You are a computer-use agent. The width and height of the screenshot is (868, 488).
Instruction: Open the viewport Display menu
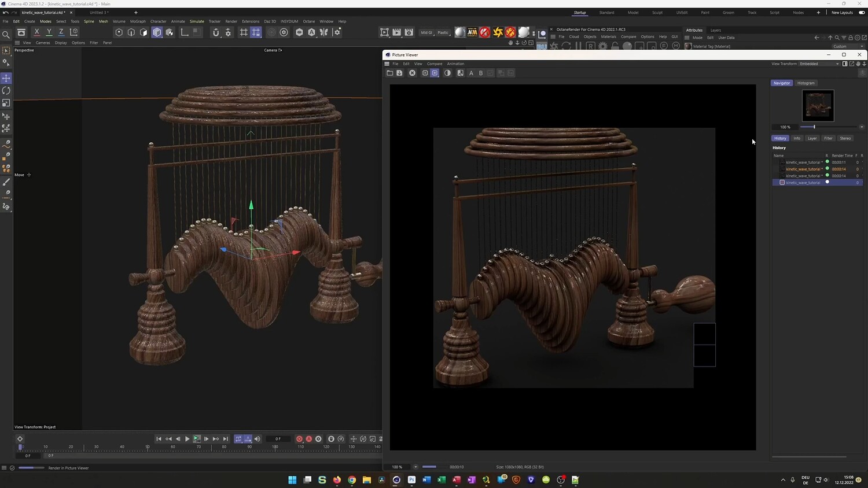pyautogui.click(x=61, y=43)
